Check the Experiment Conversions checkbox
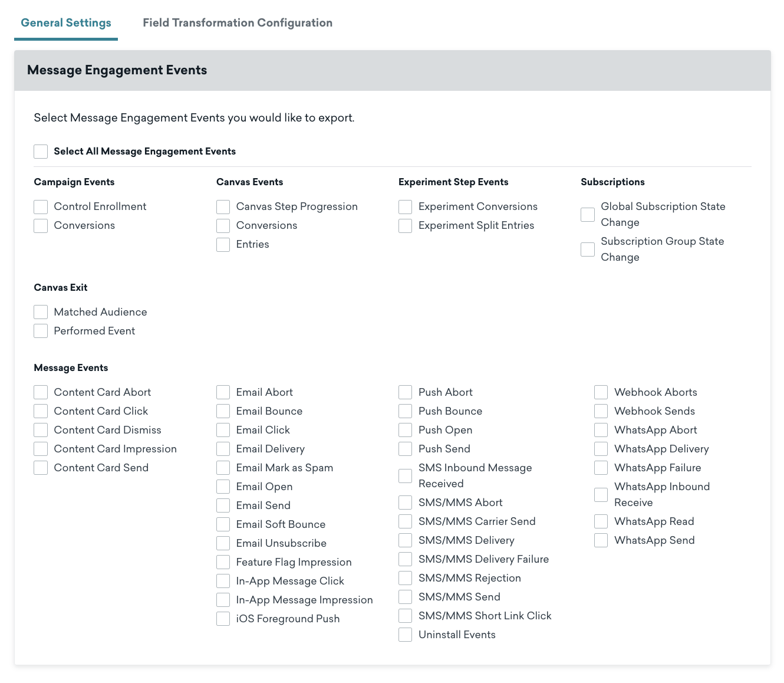Image resolution: width=784 pixels, height=683 pixels. (405, 206)
